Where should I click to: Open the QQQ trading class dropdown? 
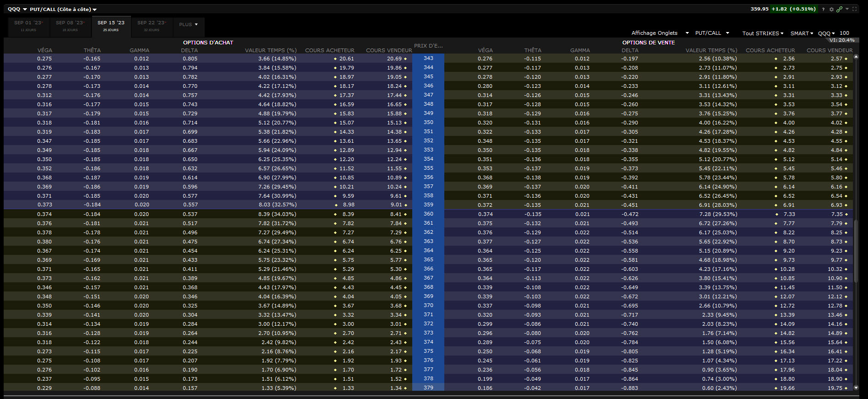[x=826, y=33]
